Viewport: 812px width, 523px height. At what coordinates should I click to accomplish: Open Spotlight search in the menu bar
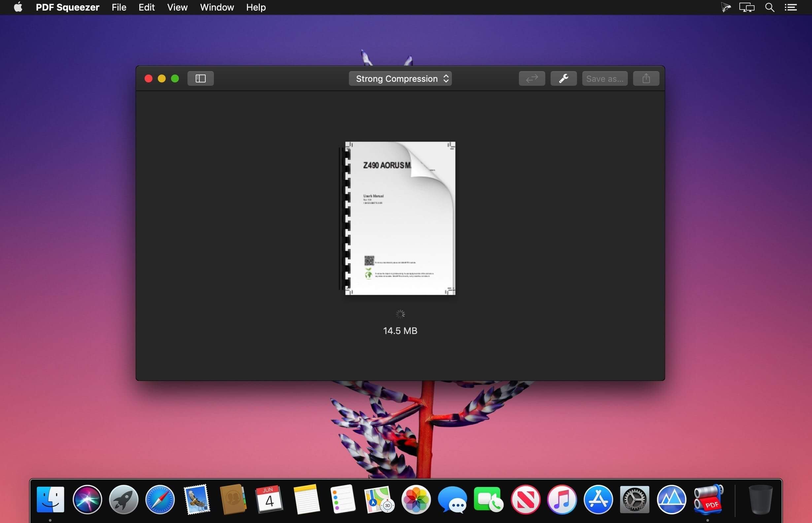tap(770, 7)
